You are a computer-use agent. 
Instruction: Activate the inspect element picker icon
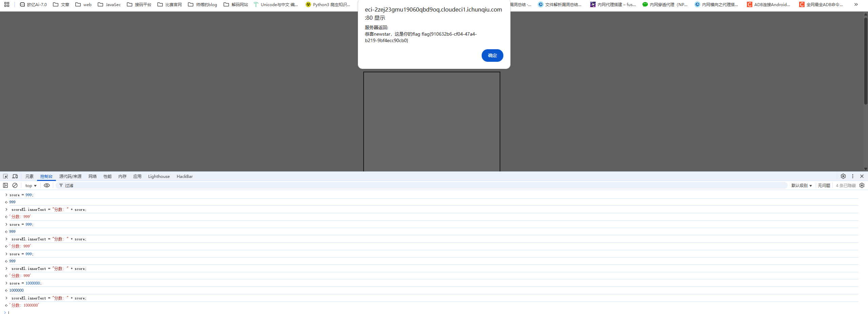coord(5,176)
